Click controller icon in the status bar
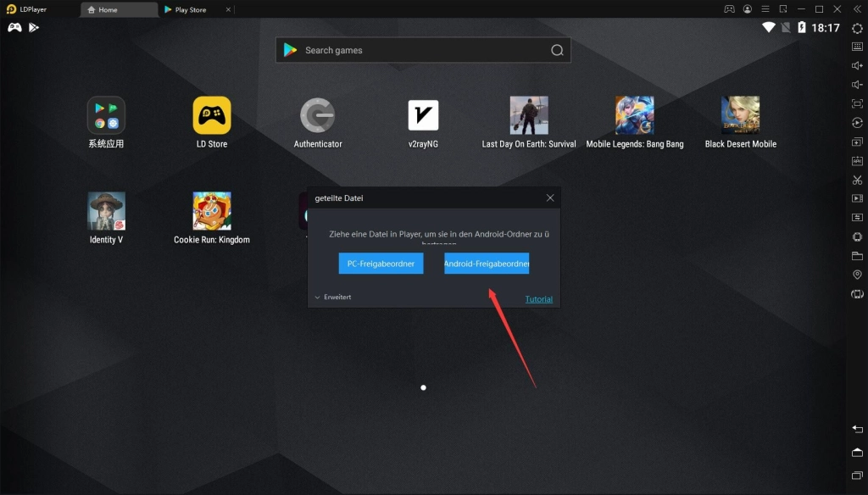 coord(14,27)
